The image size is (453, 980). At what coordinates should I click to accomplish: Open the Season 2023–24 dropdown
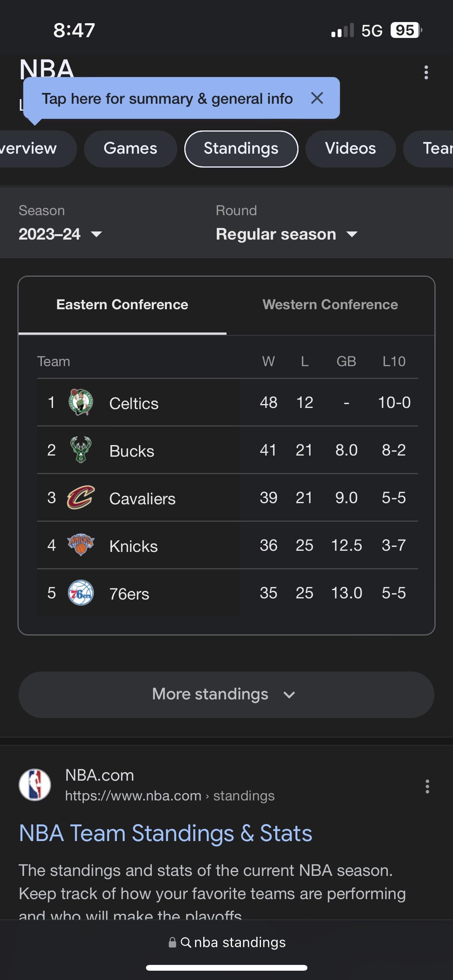pyautogui.click(x=60, y=234)
